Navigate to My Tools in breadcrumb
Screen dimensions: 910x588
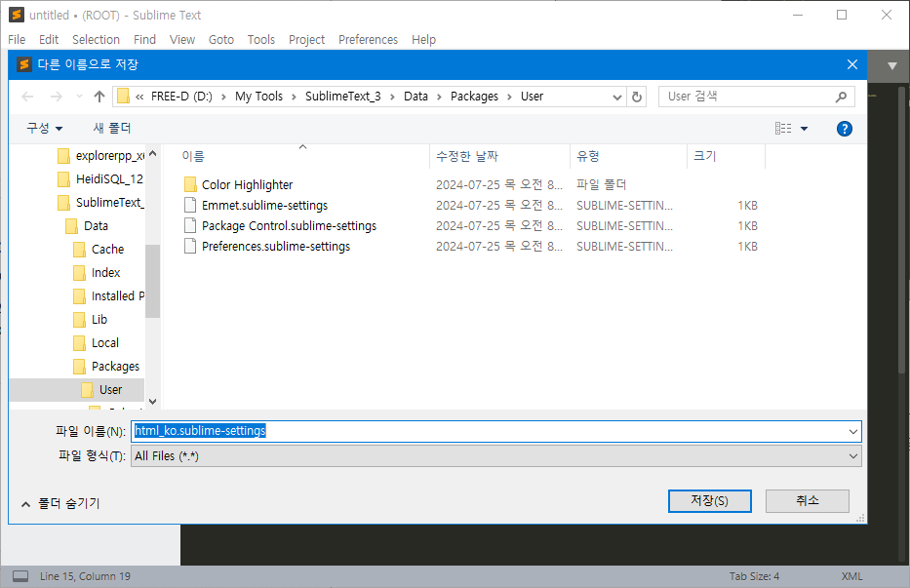pyautogui.click(x=258, y=97)
